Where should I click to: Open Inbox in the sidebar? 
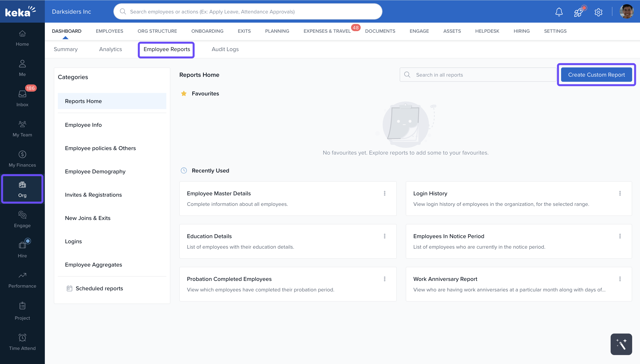coord(22,98)
